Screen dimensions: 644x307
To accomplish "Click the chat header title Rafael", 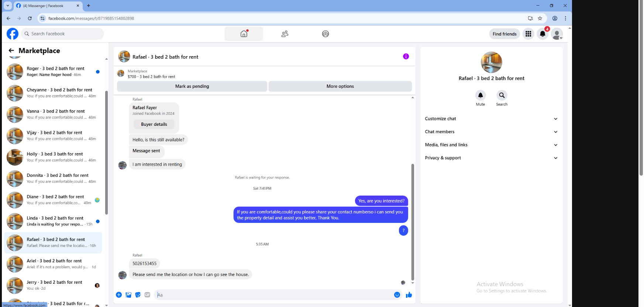I will 165,57.
